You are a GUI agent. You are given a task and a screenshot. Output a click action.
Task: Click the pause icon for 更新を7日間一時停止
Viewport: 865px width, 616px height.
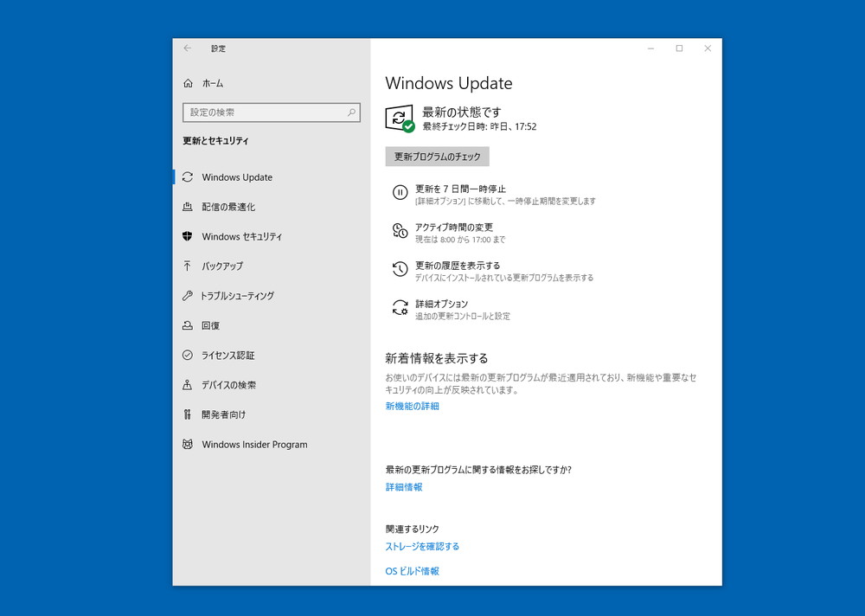400,193
